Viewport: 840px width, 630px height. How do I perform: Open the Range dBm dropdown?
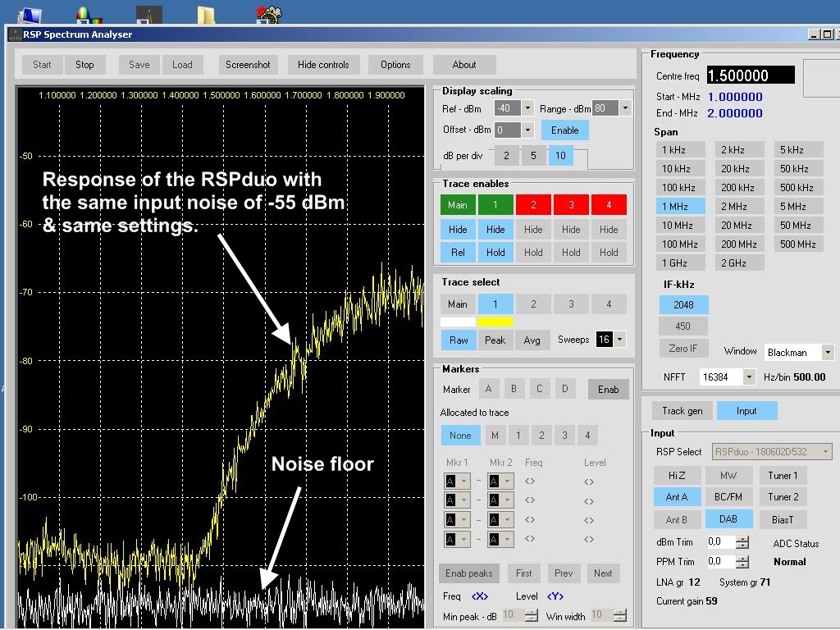point(625,108)
